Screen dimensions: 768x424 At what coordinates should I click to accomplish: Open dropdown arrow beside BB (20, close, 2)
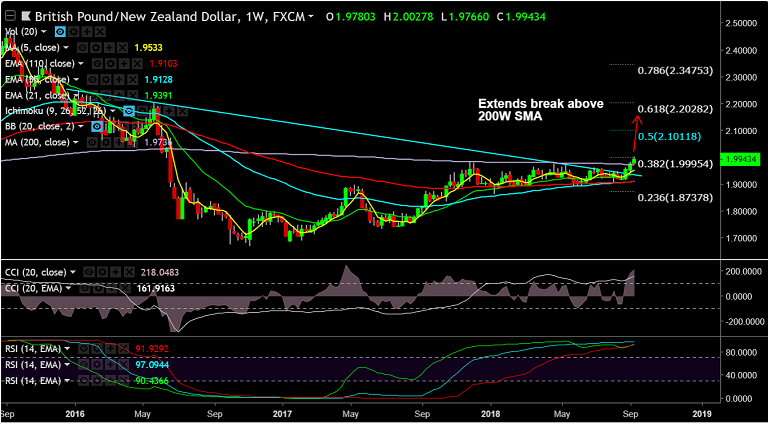81,126
